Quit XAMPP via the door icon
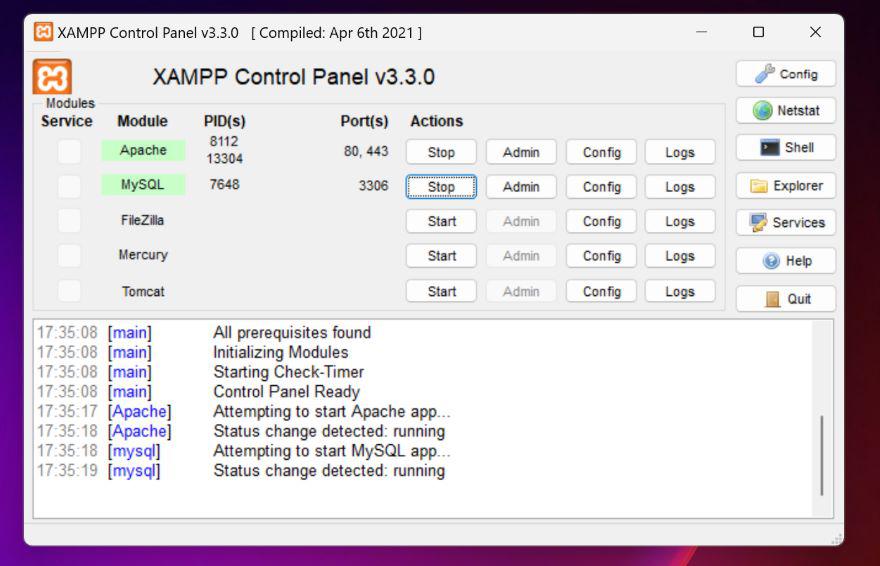The image size is (880, 566). [786, 299]
